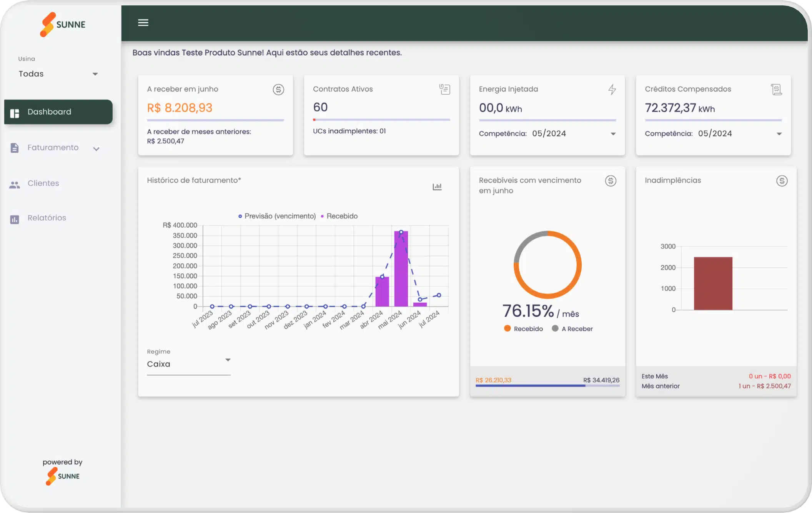Viewport: 812px width, 513px height.
Task: Click the Dashboard grid icon
Action: (15, 113)
